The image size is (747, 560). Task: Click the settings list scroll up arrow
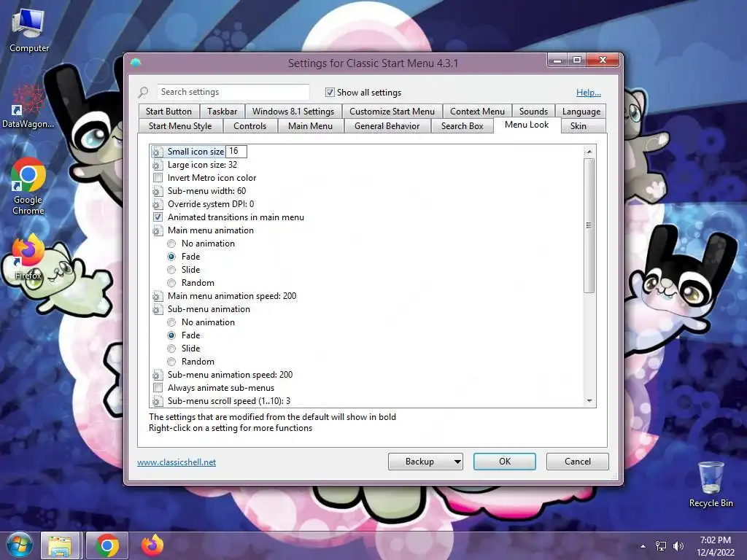[589, 152]
